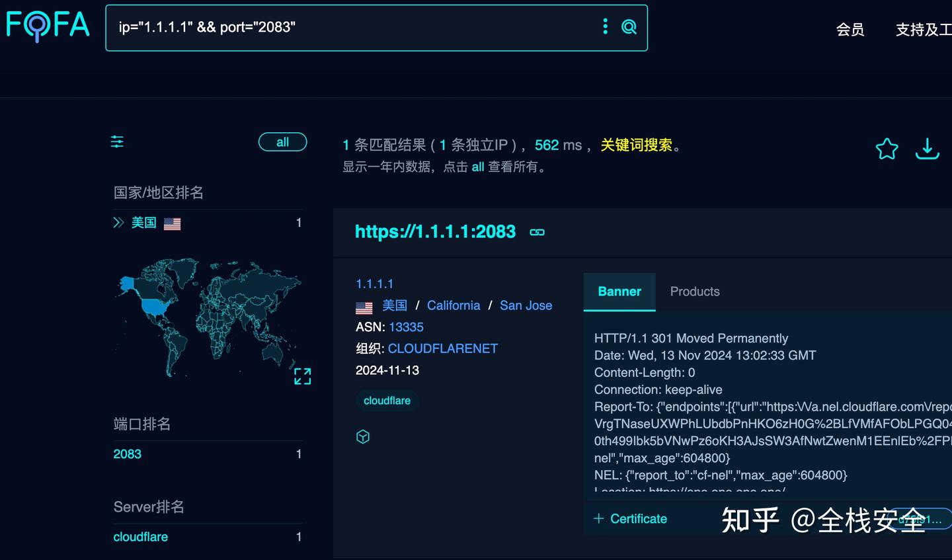Enlarge the world map via fullscreen icon
Screen dimensions: 952x560
click(x=301, y=376)
